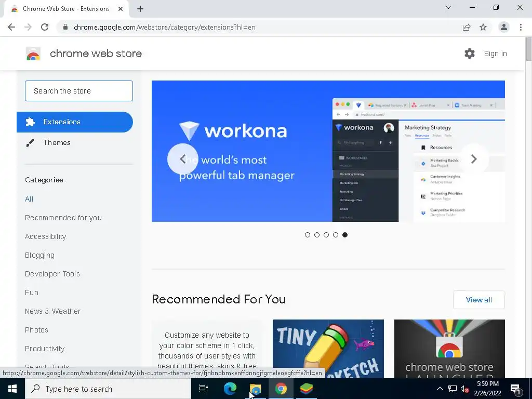This screenshot has height=399, width=532.
Task: Click the Chrome Web Store logo
Action: (33, 54)
